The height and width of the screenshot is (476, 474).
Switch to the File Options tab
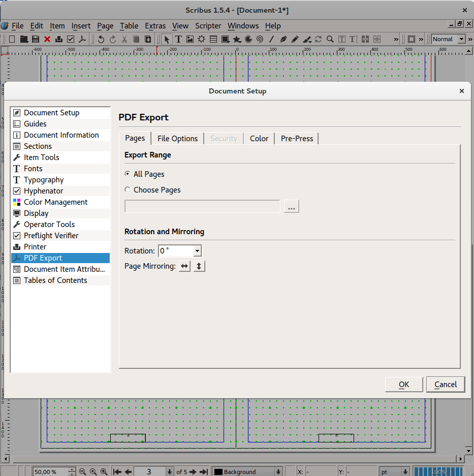coord(178,138)
